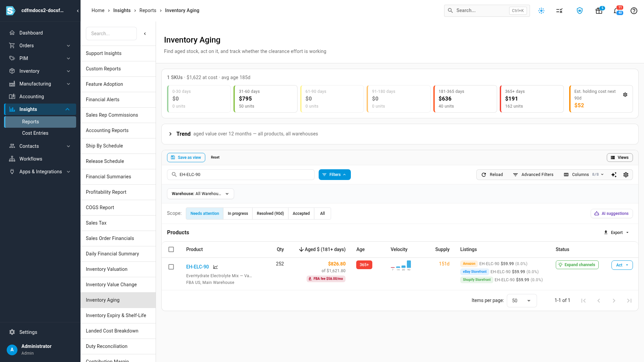Image resolution: width=644 pixels, height=362 pixels.
Task: Select the Needs attention scope
Action: [205, 214]
